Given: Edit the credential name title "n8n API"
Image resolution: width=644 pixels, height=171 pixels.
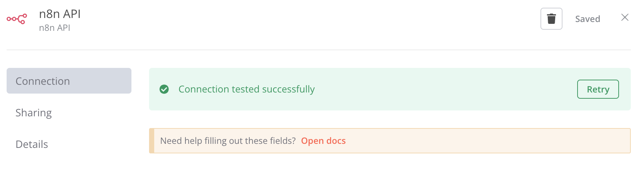Looking at the screenshot, I should tap(60, 14).
